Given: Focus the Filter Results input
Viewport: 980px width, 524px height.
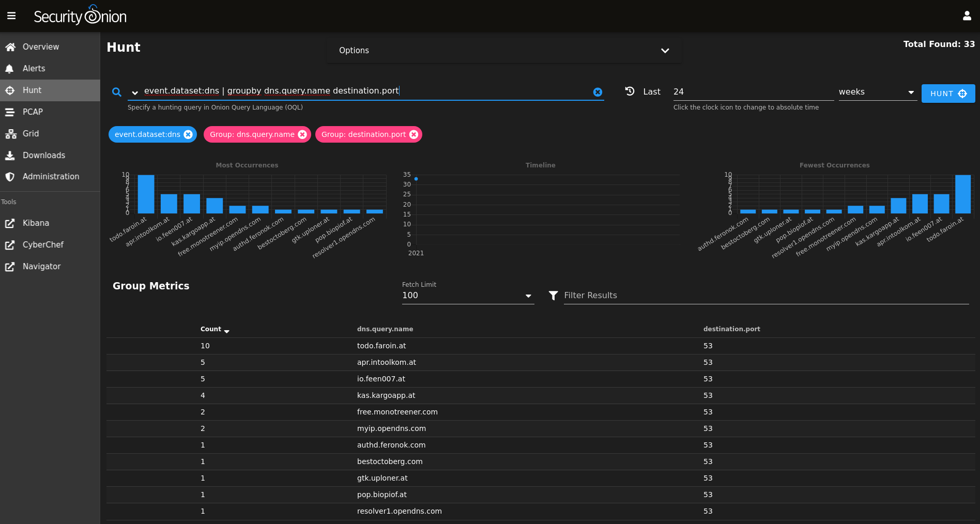Looking at the screenshot, I should click(766, 295).
